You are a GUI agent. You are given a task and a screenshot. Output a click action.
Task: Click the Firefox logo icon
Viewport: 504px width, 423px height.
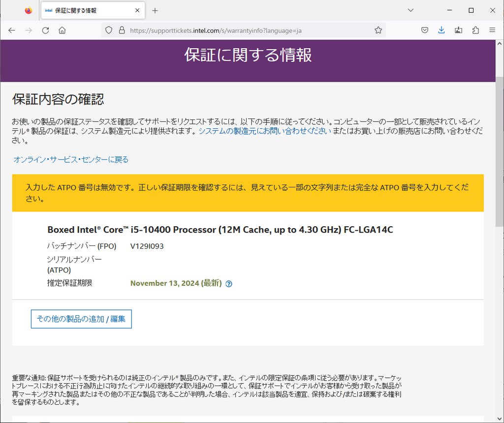pyautogui.click(x=28, y=11)
